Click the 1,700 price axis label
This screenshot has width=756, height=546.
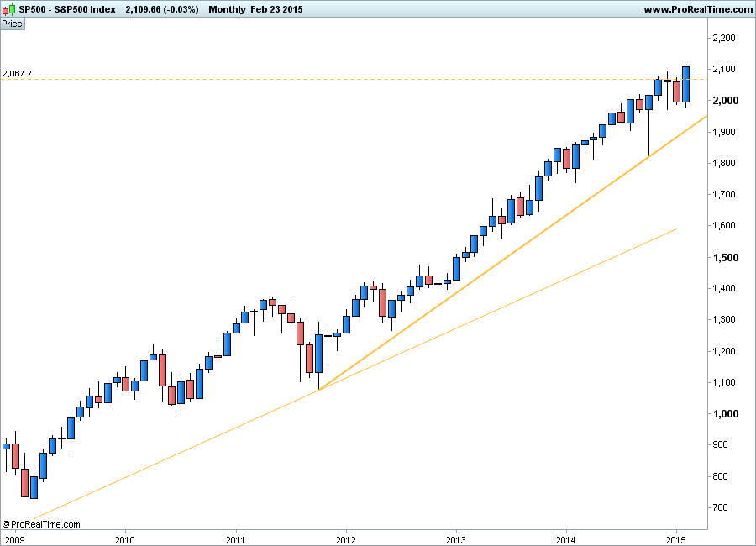[724, 194]
